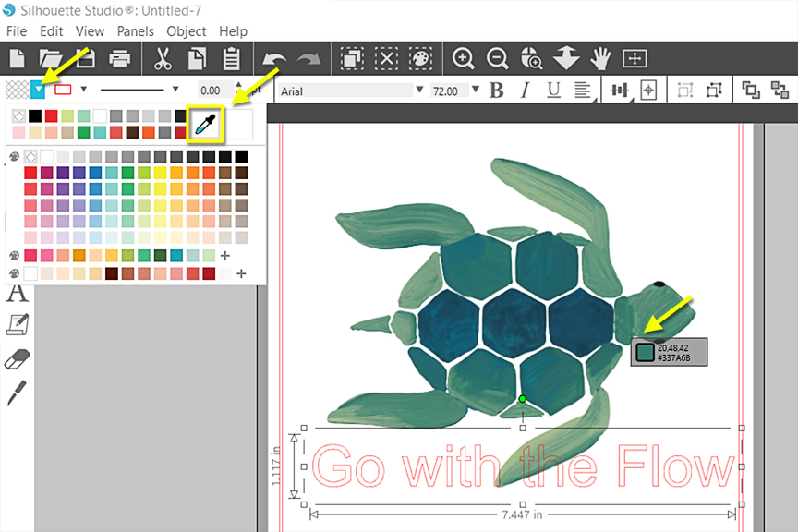Toggle Underline text formatting
This screenshot has height=532, width=798.
coord(554,91)
